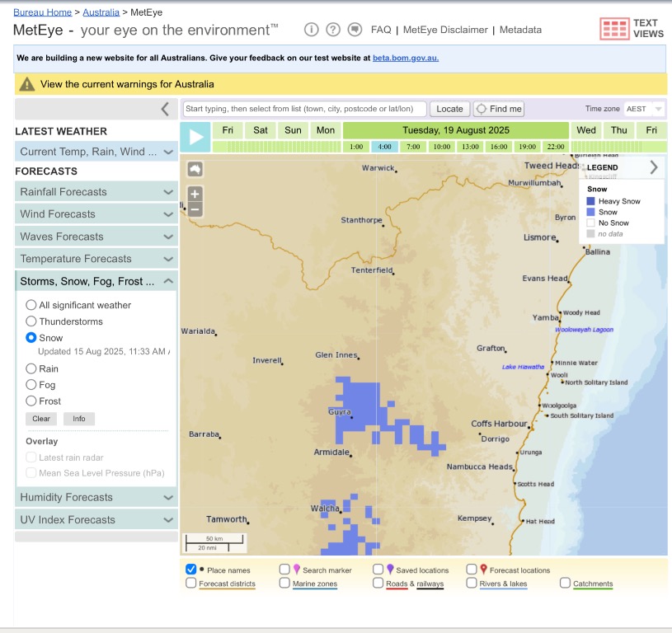Collapse the left sidebar panel arrow

point(165,109)
